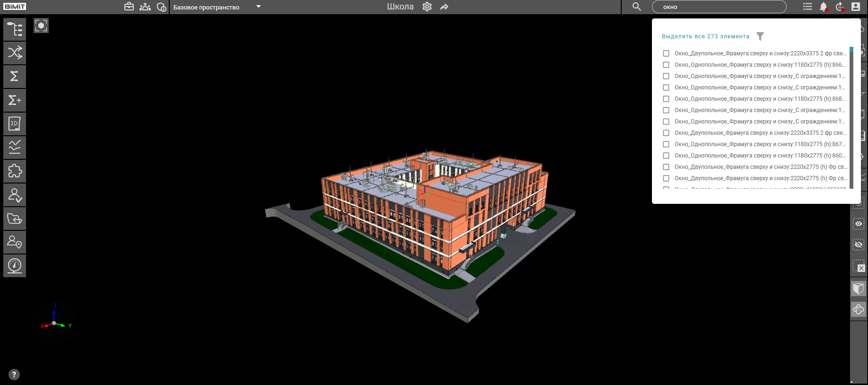
Task: Open the 2D drawing sheet tool
Action: (15, 124)
